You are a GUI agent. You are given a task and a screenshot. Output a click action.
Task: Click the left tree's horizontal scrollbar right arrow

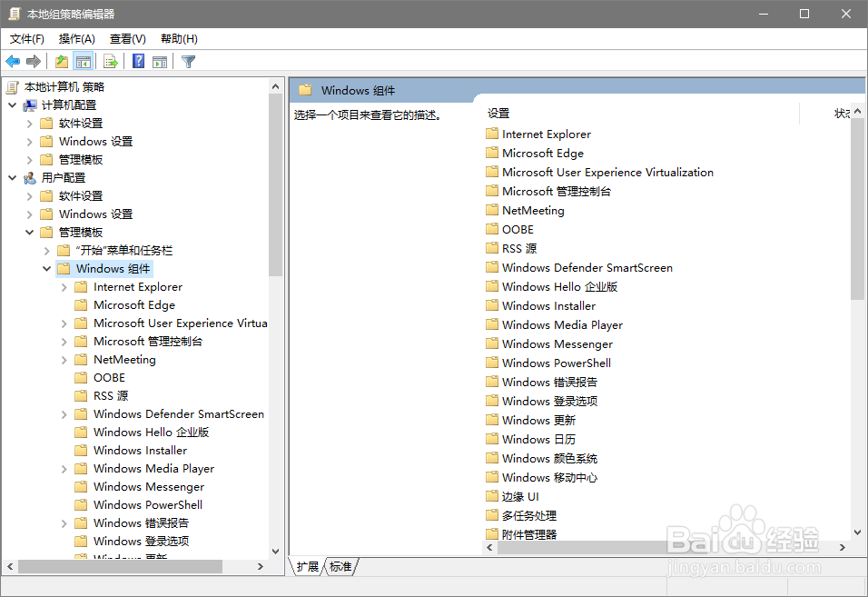(261, 566)
